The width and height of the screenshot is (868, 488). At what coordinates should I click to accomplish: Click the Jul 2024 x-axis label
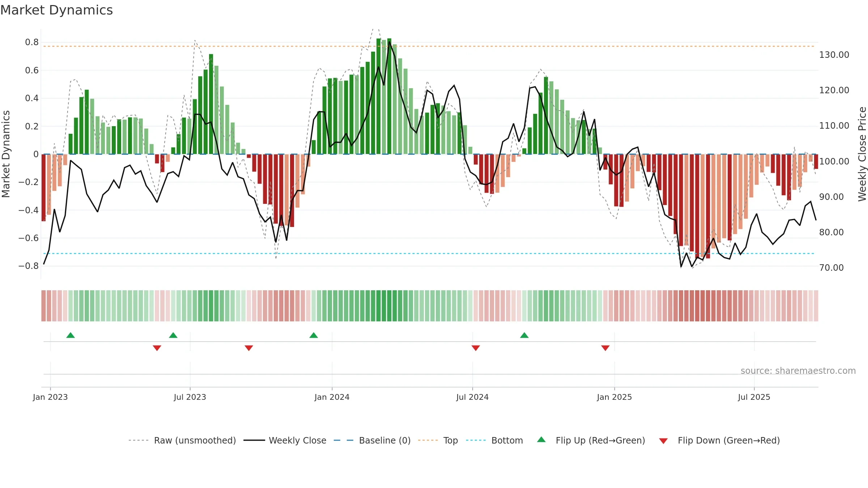(472, 397)
